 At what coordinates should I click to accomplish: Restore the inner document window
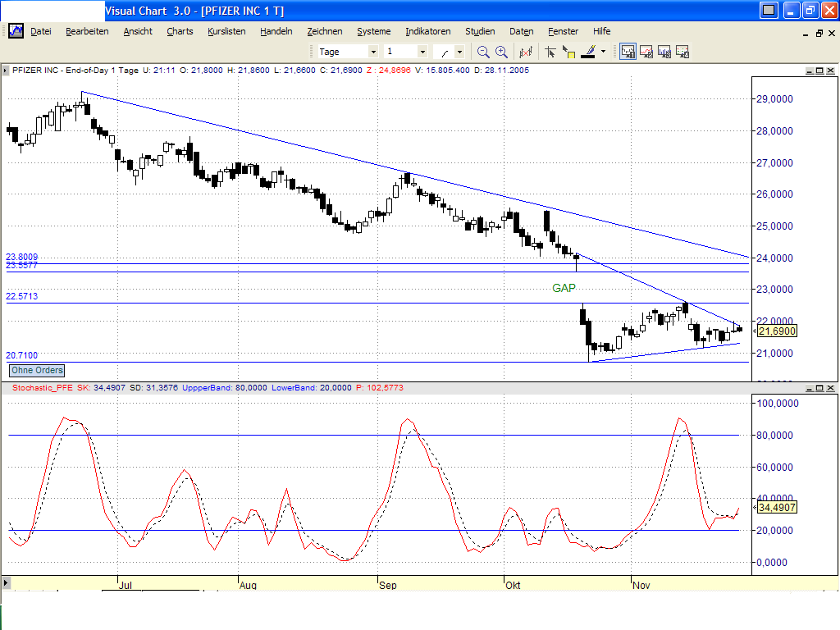[819, 33]
